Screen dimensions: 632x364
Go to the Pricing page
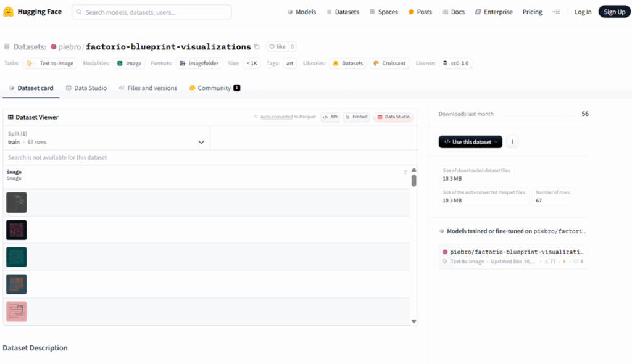[532, 12]
